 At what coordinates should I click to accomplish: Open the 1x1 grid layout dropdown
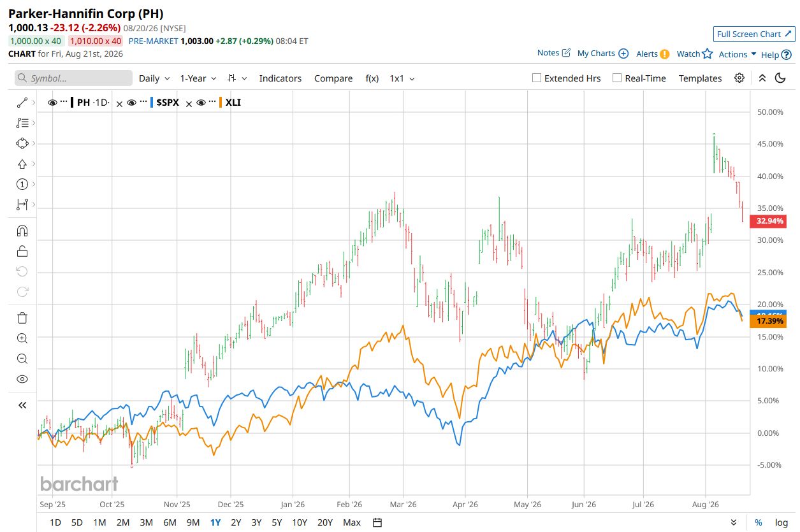click(402, 78)
